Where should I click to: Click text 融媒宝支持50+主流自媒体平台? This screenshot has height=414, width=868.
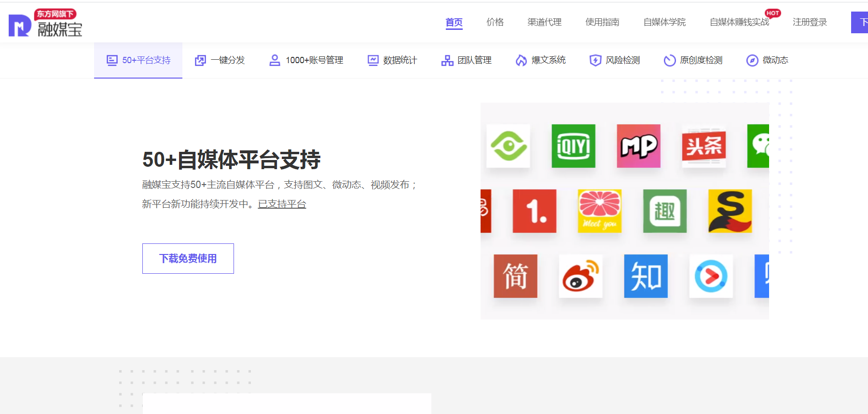click(x=208, y=185)
